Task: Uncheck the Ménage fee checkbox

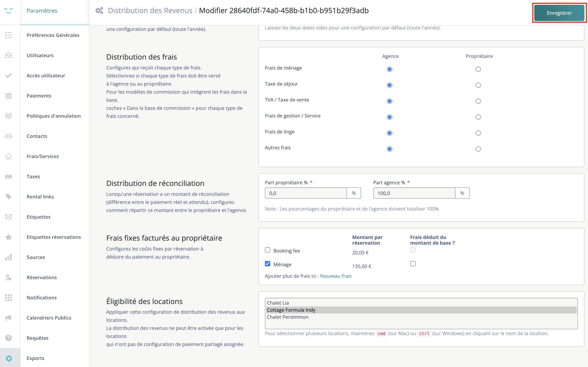Action: coord(268,264)
